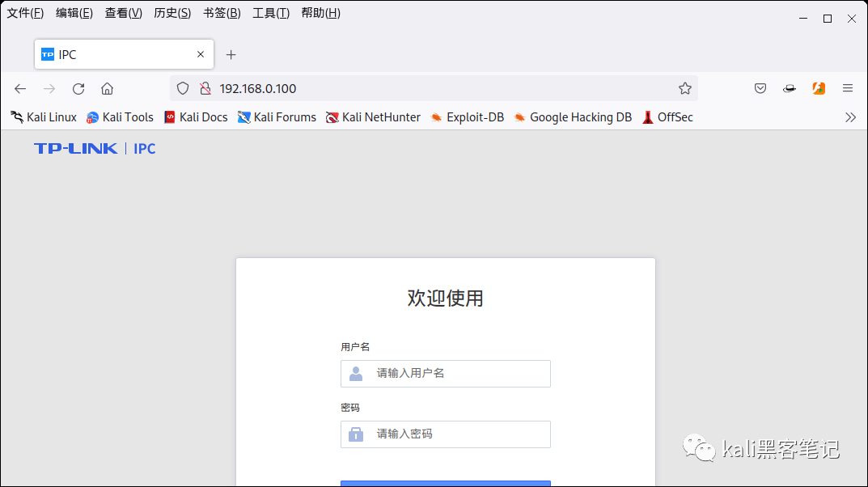Open Kali Linux bookmark
Image resolution: width=868 pixels, height=487 pixels.
[44, 117]
